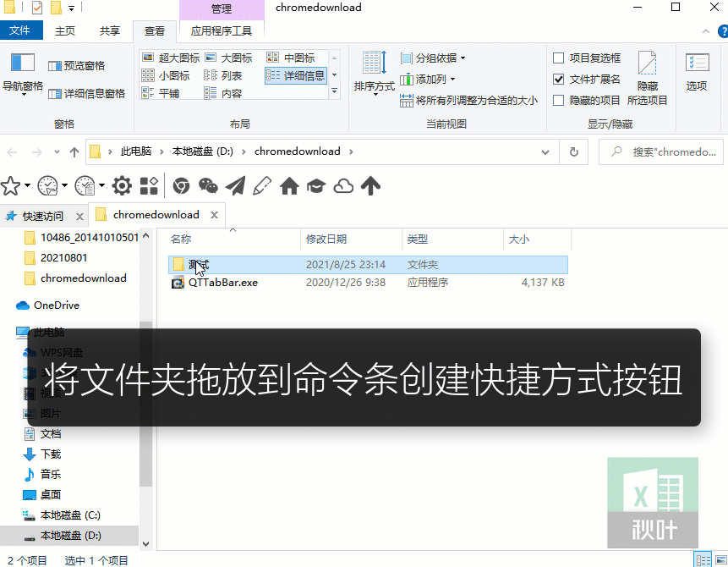Click the navigation pane scroll down arrow
This screenshot has width=728, height=567.
[x=145, y=544]
